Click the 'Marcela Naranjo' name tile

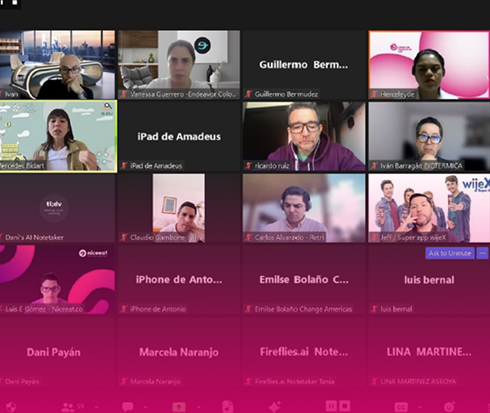coord(179,352)
